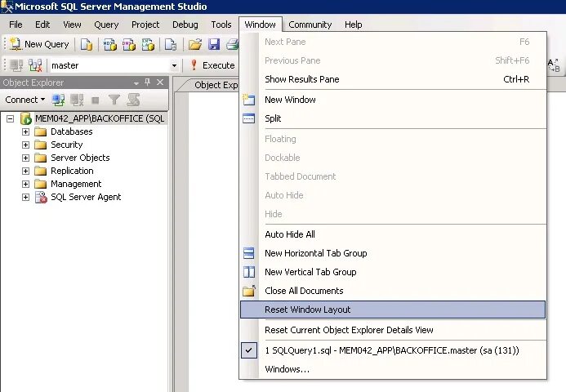Choose Split from Window menu
The width and height of the screenshot is (566, 392).
394,118
